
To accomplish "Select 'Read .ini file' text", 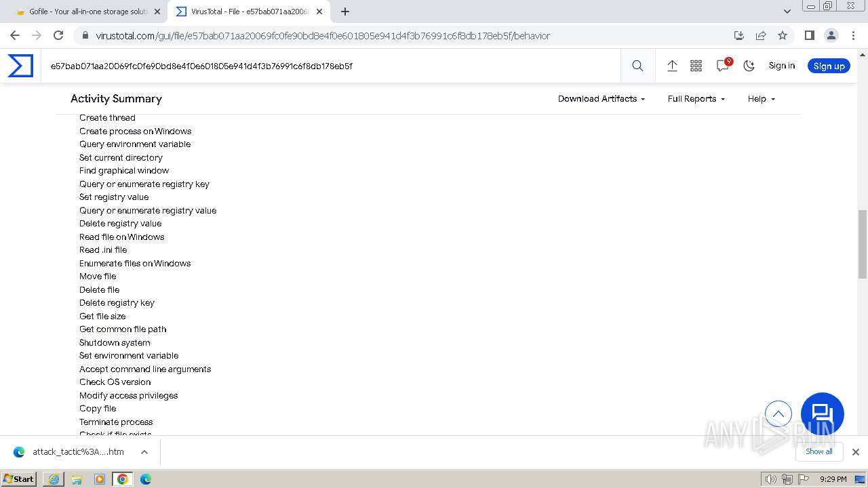I will coord(103,250).
